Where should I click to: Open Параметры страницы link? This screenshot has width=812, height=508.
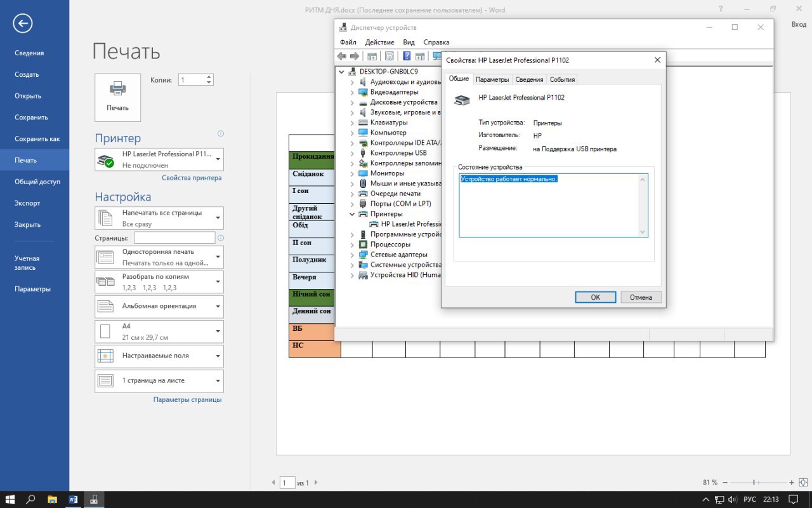[x=188, y=399]
